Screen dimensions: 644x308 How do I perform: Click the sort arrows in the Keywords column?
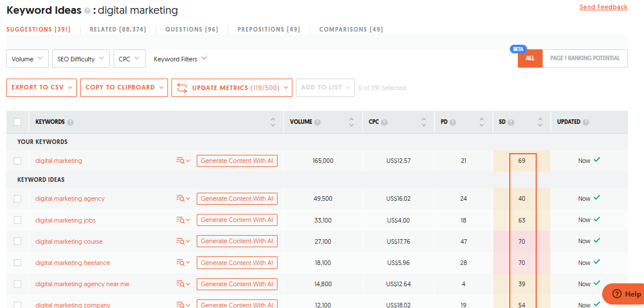click(x=273, y=122)
